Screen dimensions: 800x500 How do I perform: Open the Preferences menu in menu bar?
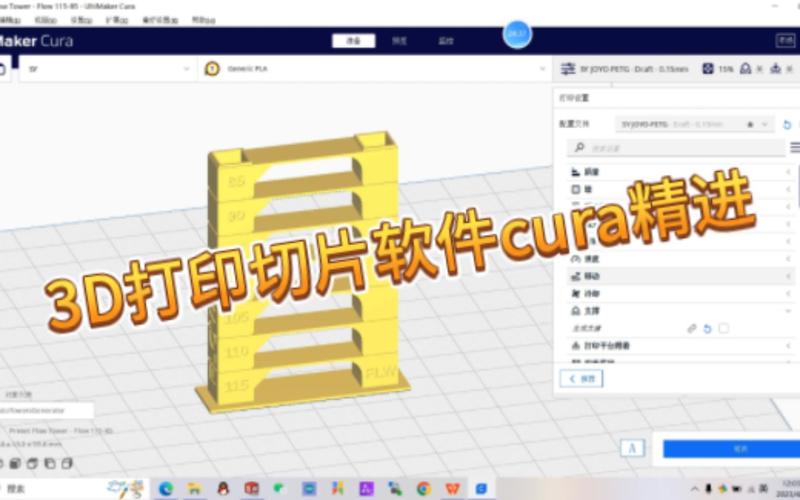[x=160, y=20]
